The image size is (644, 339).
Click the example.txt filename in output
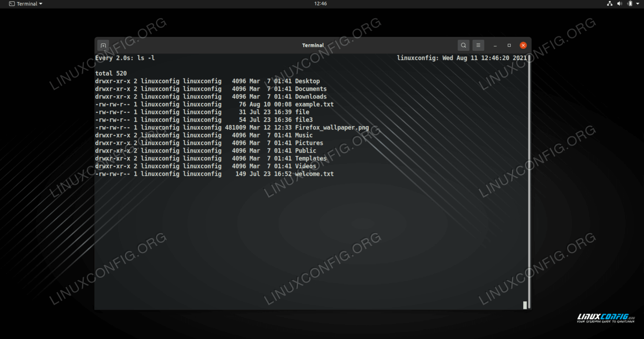(314, 104)
